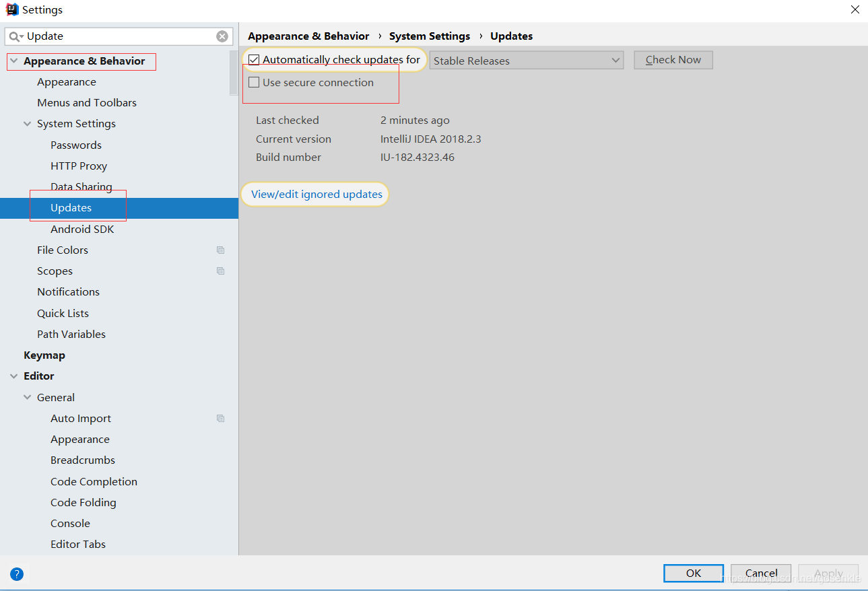The image size is (868, 591).
Task: Open Quick Lists settings
Action: tap(63, 314)
